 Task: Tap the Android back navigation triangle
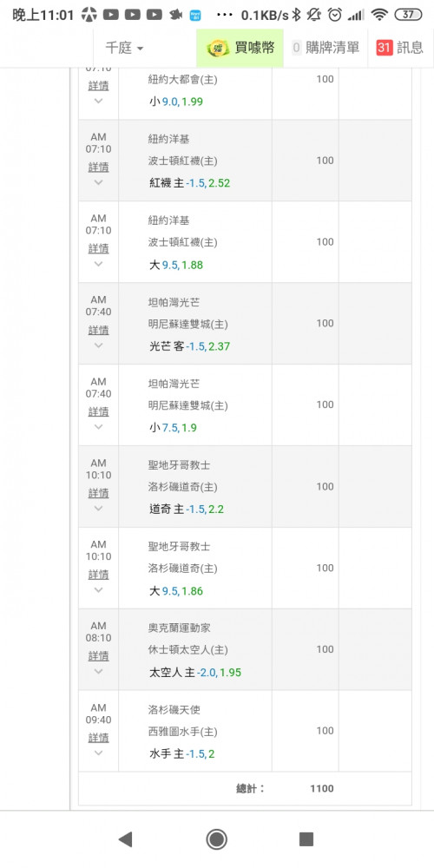click(x=126, y=839)
